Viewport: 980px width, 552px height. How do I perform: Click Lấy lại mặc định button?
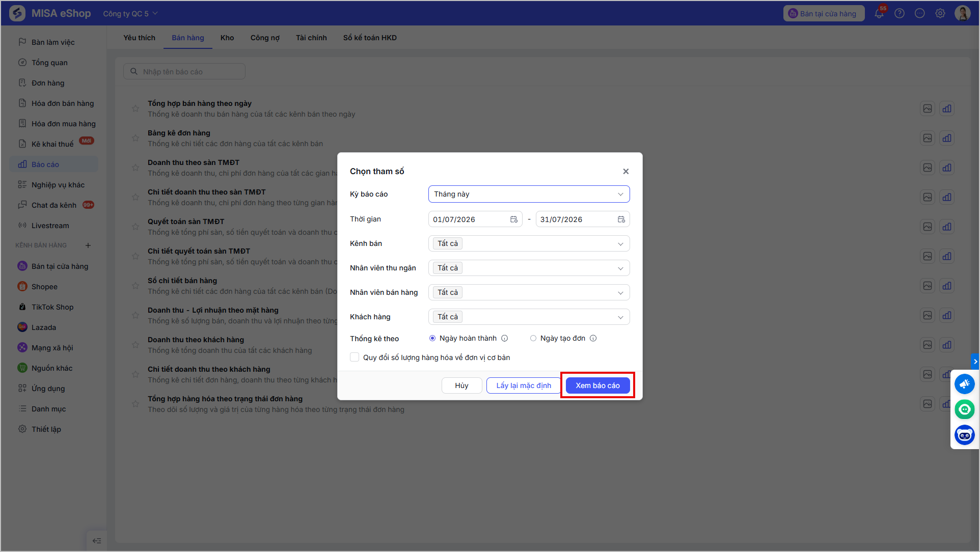point(524,385)
